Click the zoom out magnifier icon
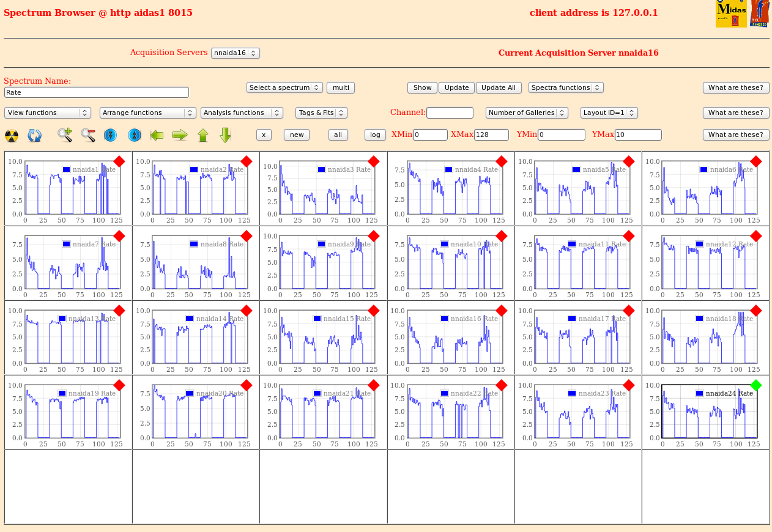Image resolution: width=772 pixels, height=532 pixels. point(88,135)
